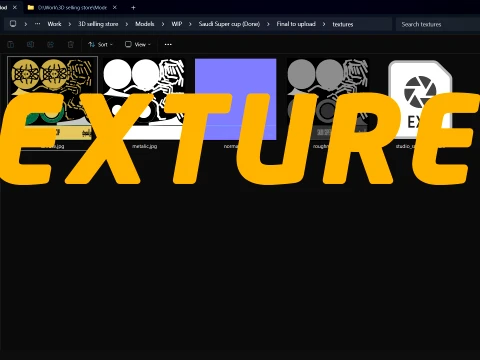Go to the Work folder breadcrumb
This screenshot has width=480, height=360.
[54, 24]
